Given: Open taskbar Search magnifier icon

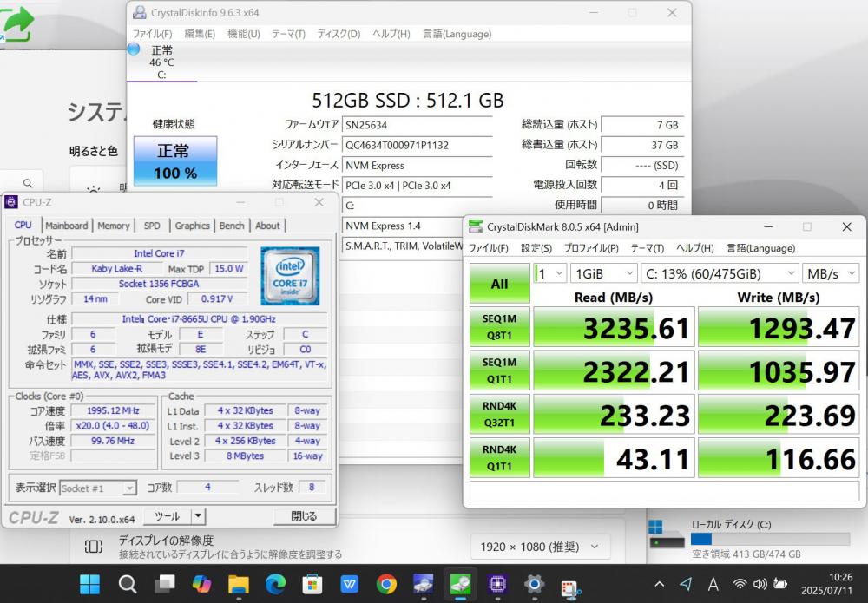Looking at the screenshot, I should click(x=128, y=584).
